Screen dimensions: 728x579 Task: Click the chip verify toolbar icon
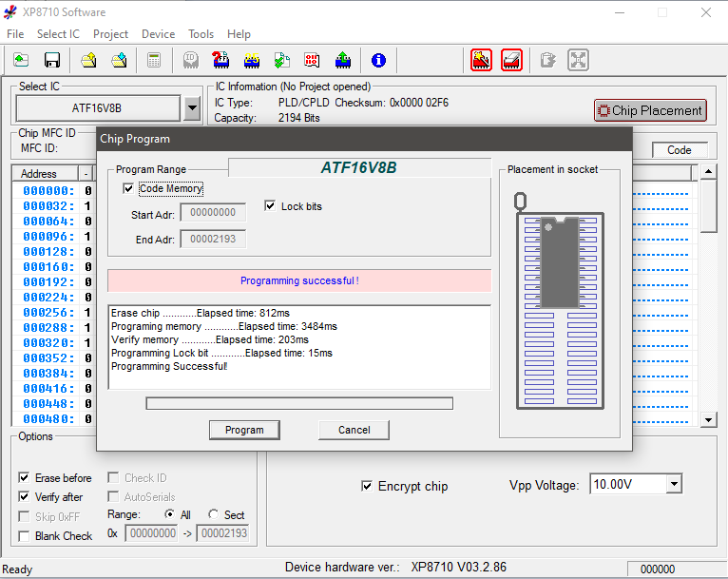(282, 61)
